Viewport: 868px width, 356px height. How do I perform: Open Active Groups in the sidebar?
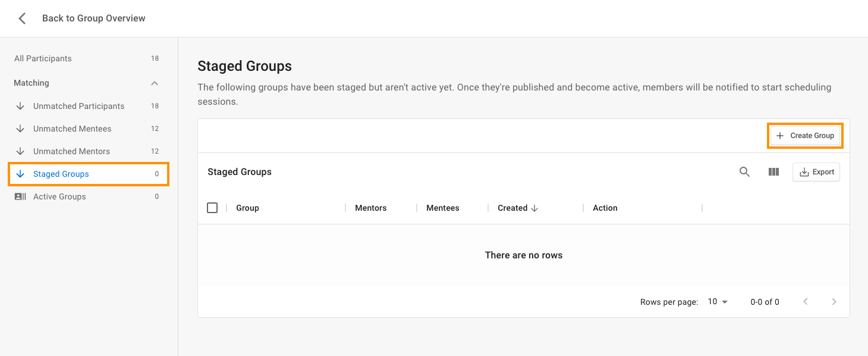(x=87, y=196)
